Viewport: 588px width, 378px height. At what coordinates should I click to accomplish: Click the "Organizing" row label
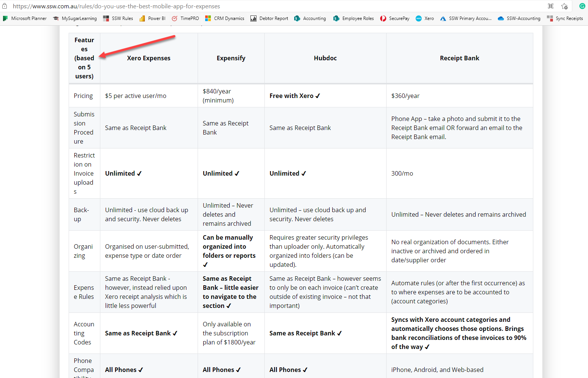point(84,251)
